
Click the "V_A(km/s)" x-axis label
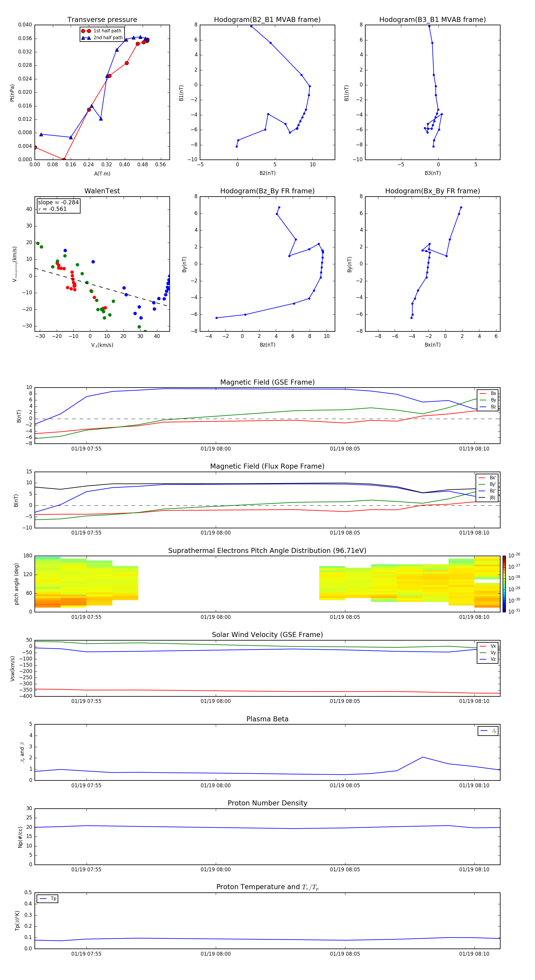click(102, 345)
